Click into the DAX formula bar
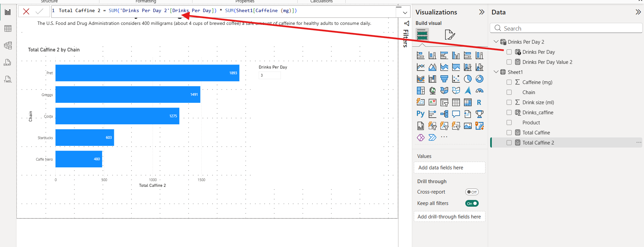Image resolution: width=644 pixels, height=247 pixels. pyautogui.click(x=224, y=11)
